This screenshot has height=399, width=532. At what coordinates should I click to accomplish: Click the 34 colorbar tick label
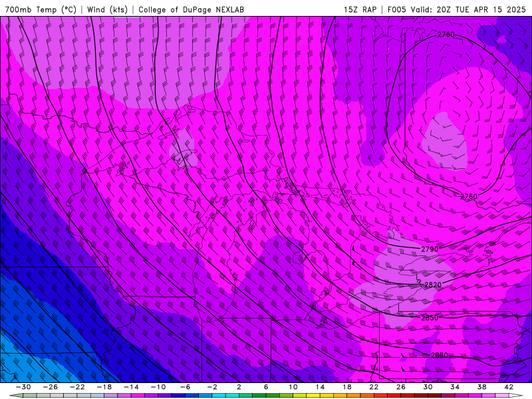pos(455,387)
